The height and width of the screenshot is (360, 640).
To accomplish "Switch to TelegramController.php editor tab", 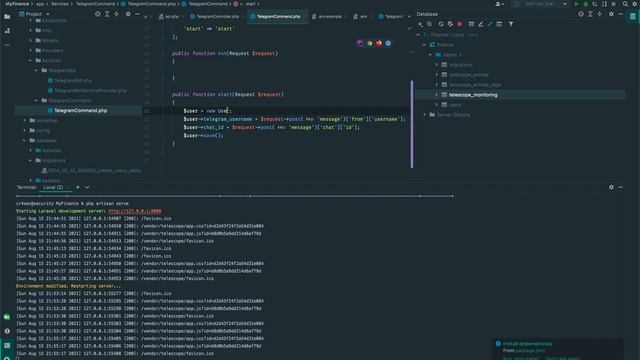I will point(215,16).
